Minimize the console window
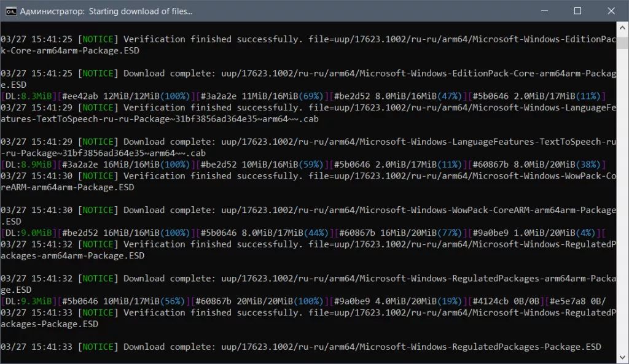 [x=544, y=11]
